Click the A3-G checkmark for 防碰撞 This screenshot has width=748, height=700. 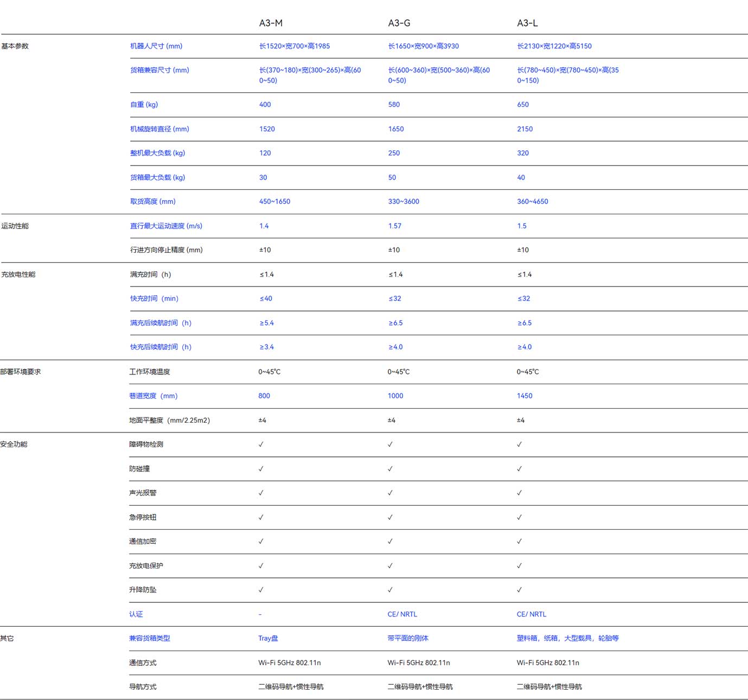coord(390,469)
